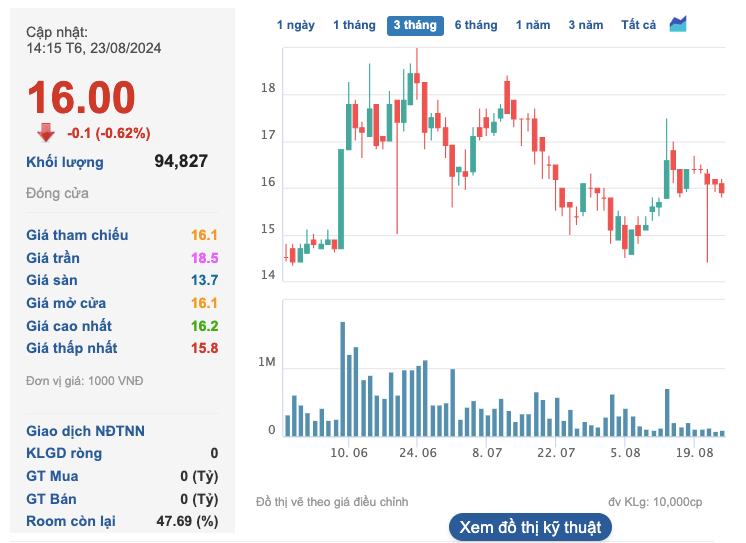Click the GT Bán label
This screenshot has height=543, width=746.
(51, 499)
